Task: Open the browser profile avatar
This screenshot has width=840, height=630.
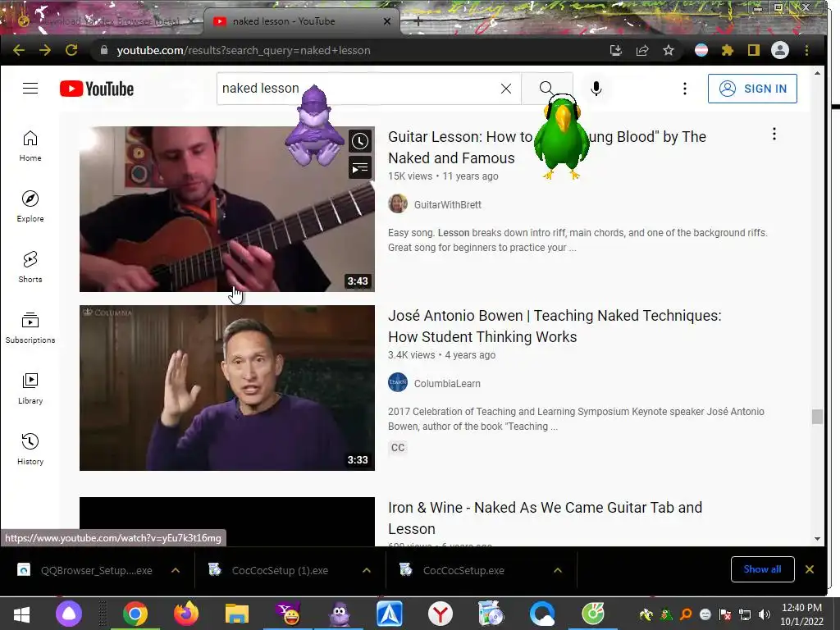Action: pyautogui.click(x=779, y=50)
